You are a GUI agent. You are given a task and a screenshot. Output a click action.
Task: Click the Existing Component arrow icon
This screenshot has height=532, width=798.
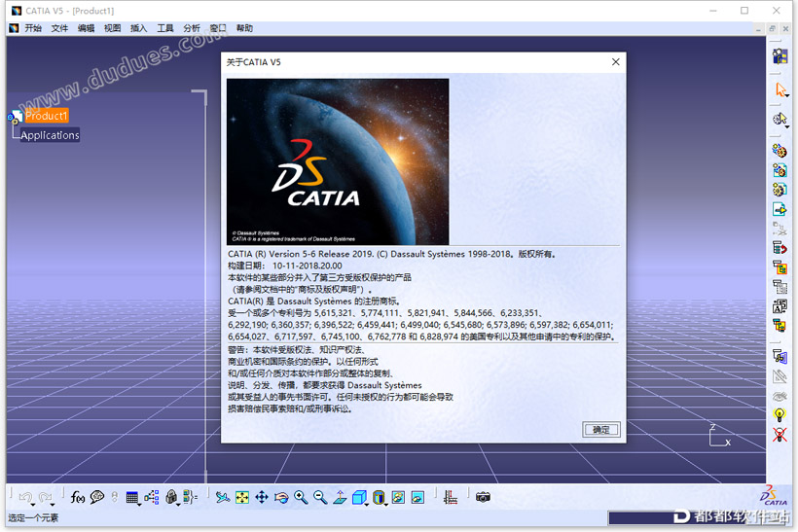(780, 209)
